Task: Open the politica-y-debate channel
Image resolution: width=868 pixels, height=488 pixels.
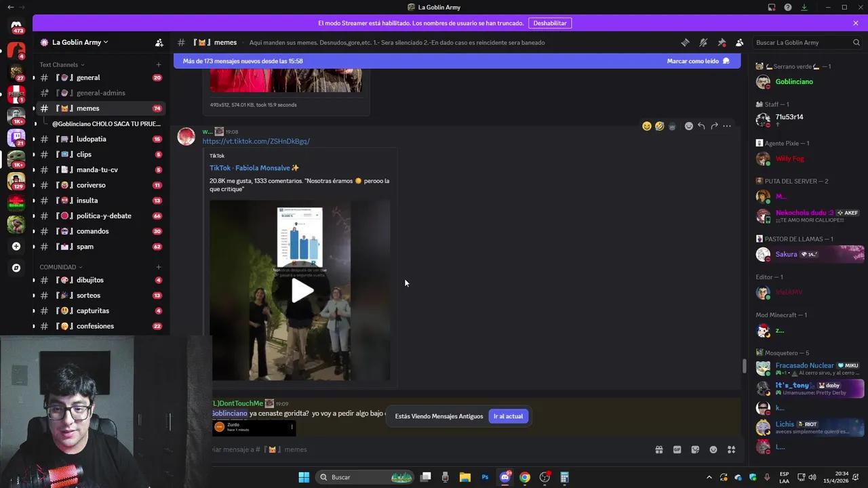Action: pyautogui.click(x=100, y=216)
